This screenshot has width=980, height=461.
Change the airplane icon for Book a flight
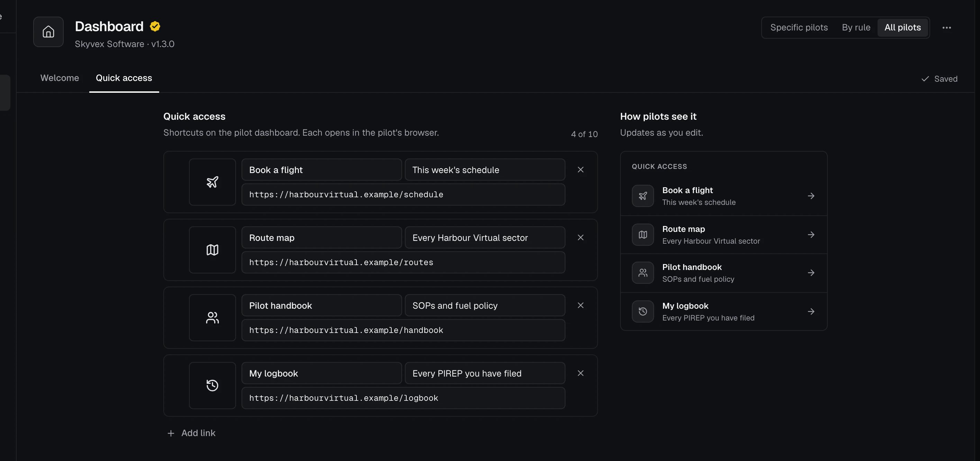pos(212,182)
